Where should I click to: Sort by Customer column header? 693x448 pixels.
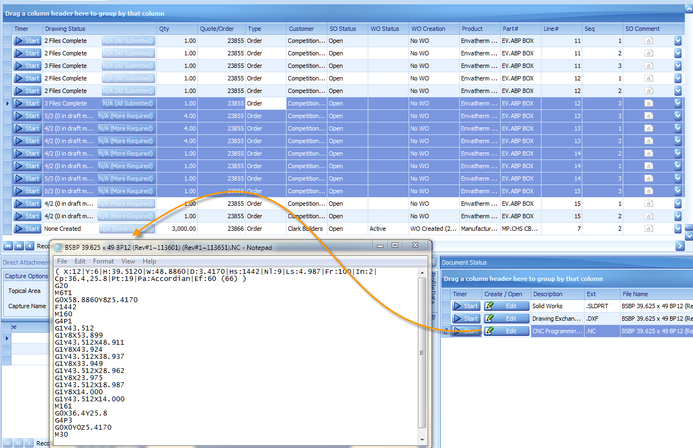(x=307, y=29)
